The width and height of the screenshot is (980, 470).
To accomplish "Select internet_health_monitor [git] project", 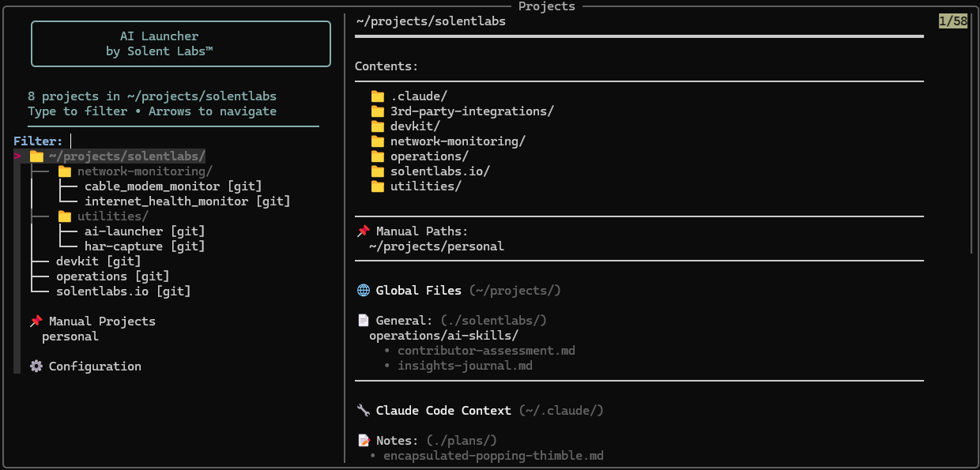I will 187,201.
